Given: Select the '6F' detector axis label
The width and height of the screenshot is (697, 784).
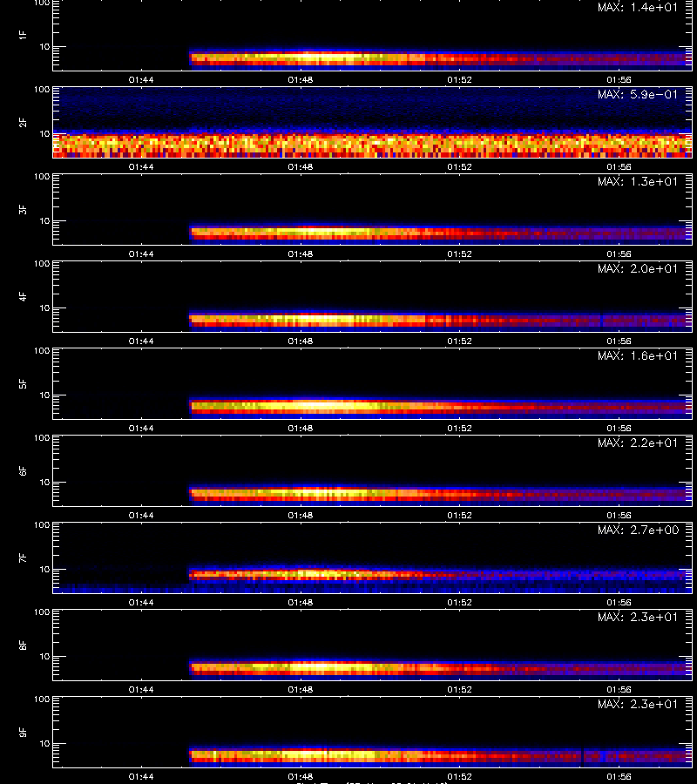Looking at the screenshot, I should (23, 470).
